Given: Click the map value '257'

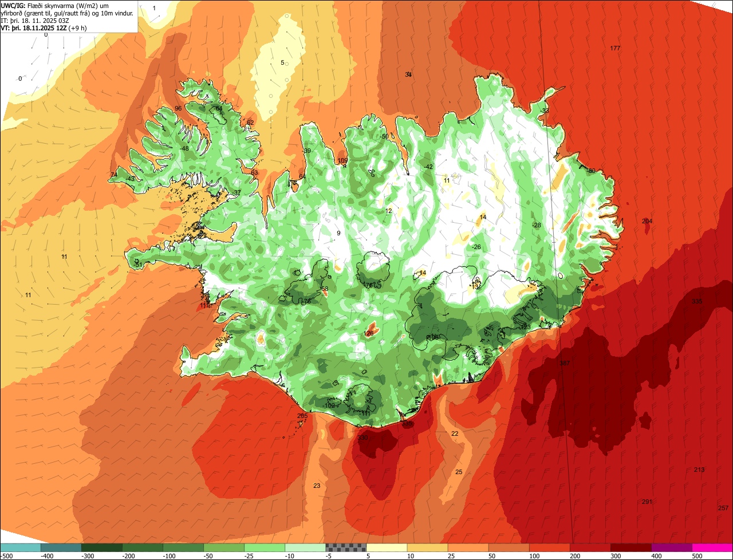Looking at the screenshot, I should coord(723,508).
